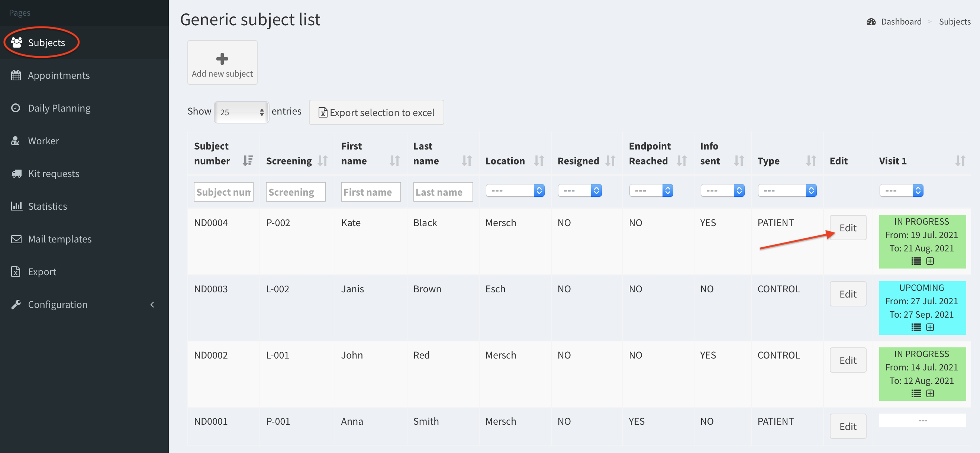Screen dimensions: 980x453
Task: Click the First name filter input field
Action: 370,192
